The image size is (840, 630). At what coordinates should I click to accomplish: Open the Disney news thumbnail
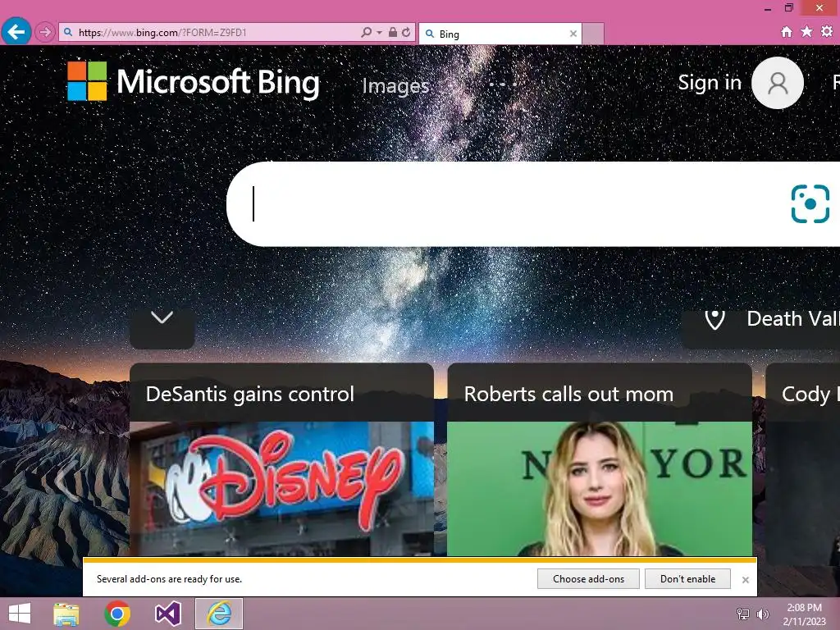tap(282, 489)
